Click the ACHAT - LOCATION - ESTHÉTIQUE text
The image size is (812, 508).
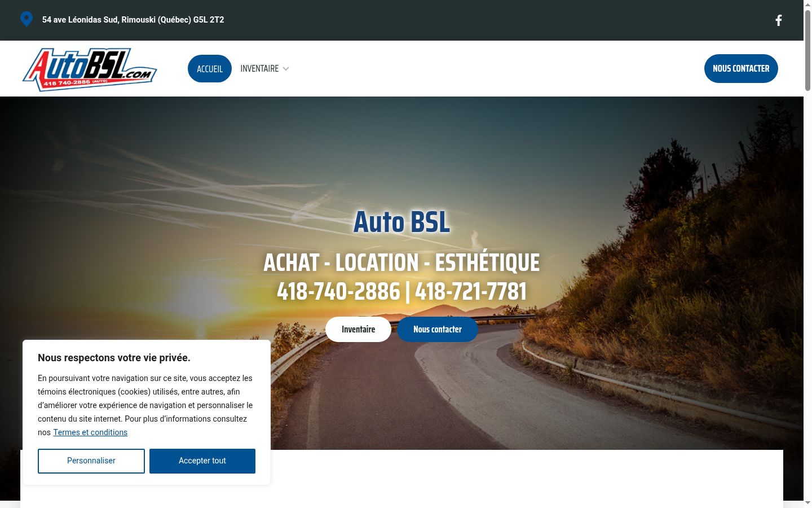401,262
